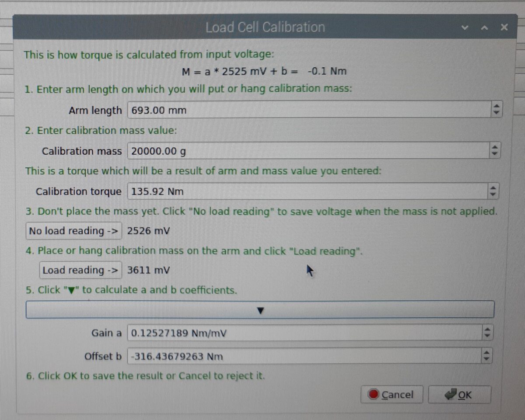This screenshot has height=420, width=525.
Task: Increment the Calibration mass value
Action: [x=494, y=148]
